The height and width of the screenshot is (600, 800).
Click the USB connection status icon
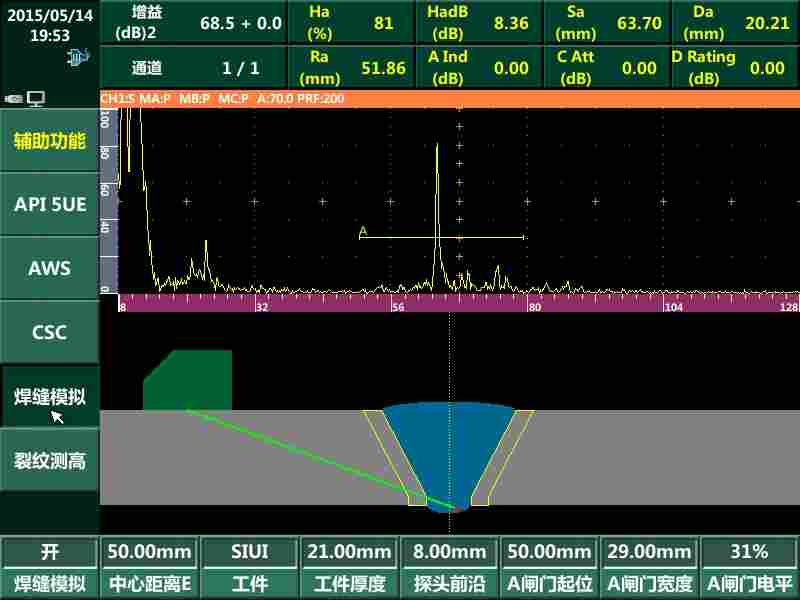tap(11, 98)
